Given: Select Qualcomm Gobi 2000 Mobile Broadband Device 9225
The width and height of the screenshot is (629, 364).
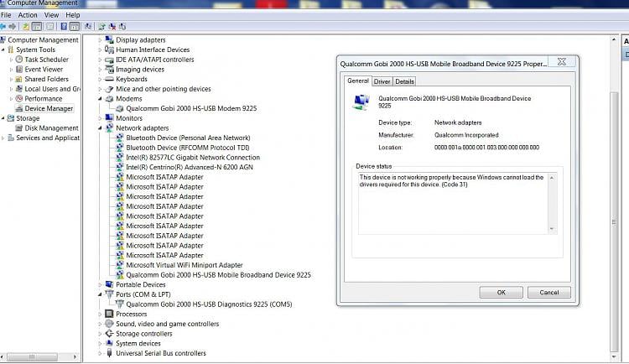Looking at the screenshot, I should pyautogui.click(x=219, y=275).
